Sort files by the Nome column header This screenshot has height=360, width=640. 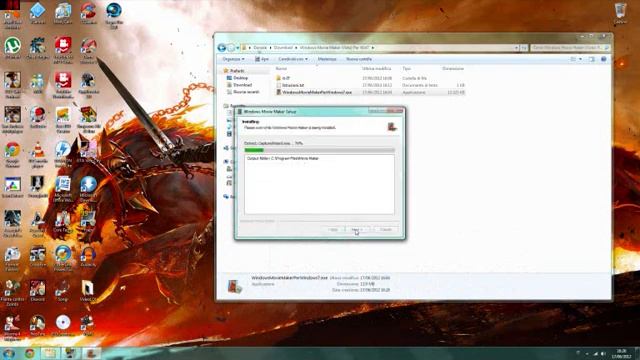pos(281,69)
